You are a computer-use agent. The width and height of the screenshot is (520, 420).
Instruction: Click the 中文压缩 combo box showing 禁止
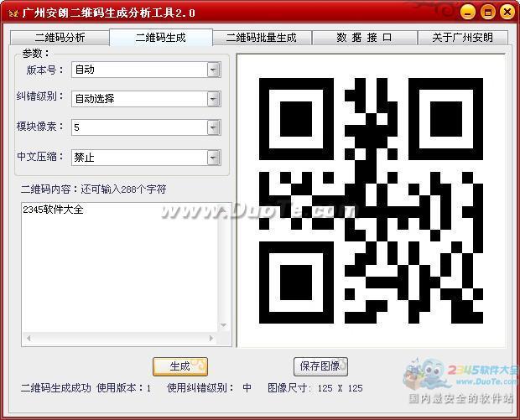146,158
